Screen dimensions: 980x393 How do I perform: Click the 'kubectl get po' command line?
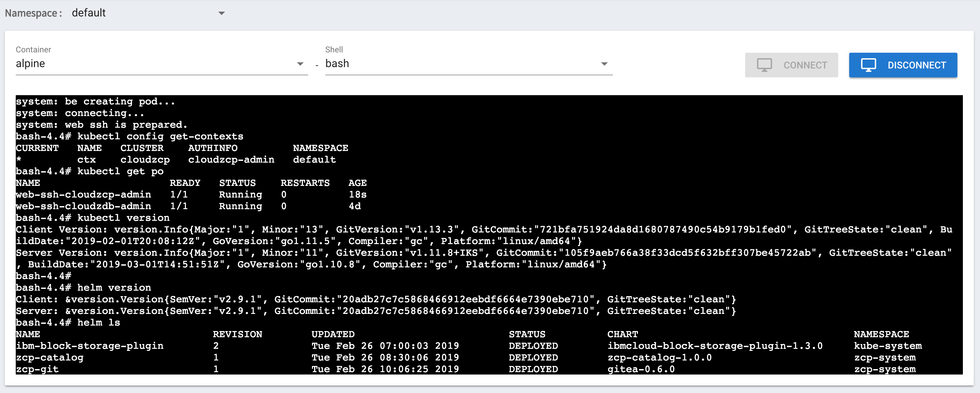[x=120, y=171]
